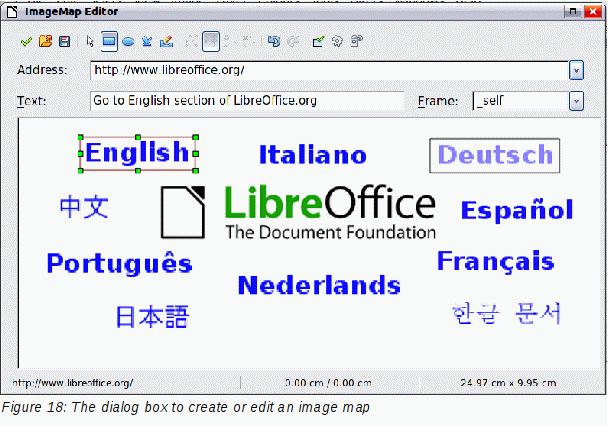Select the Deutsch hotspot rectangle
This screenshot has height=426, width=608.
(495, 155)
